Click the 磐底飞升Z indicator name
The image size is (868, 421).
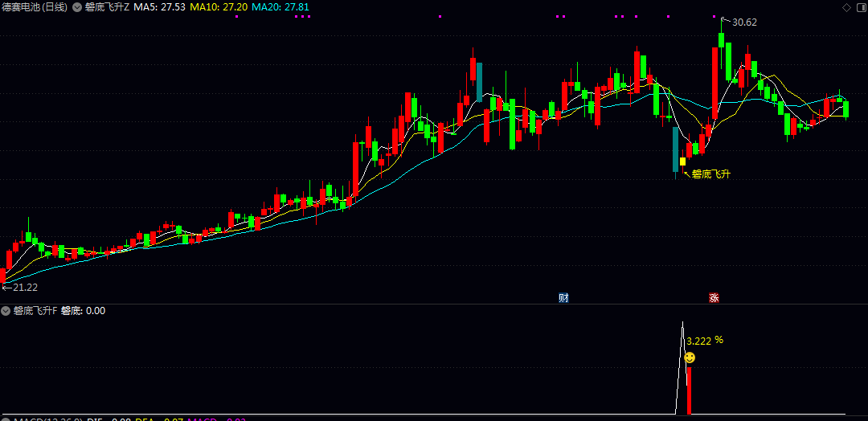[107, 7]
